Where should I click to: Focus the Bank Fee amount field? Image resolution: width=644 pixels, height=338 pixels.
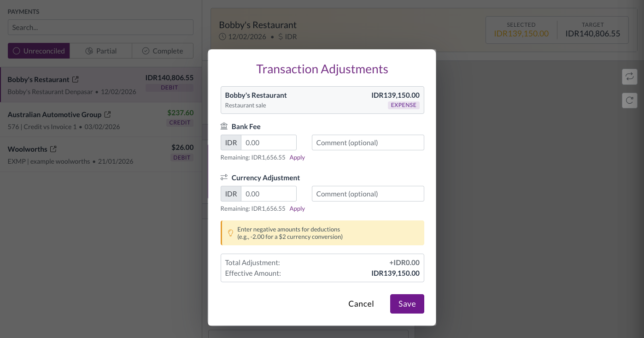[269, 142]
